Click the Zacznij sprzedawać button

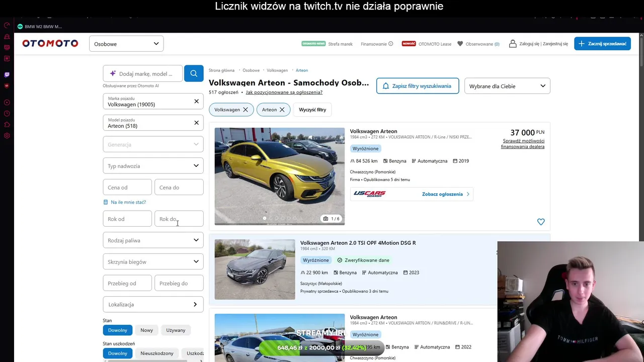602,44
